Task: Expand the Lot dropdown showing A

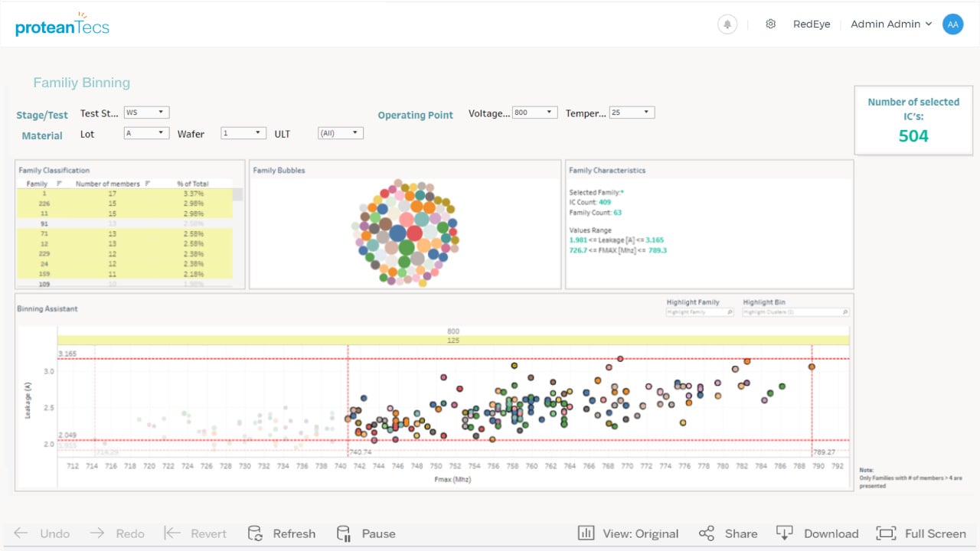Action: 146,133
